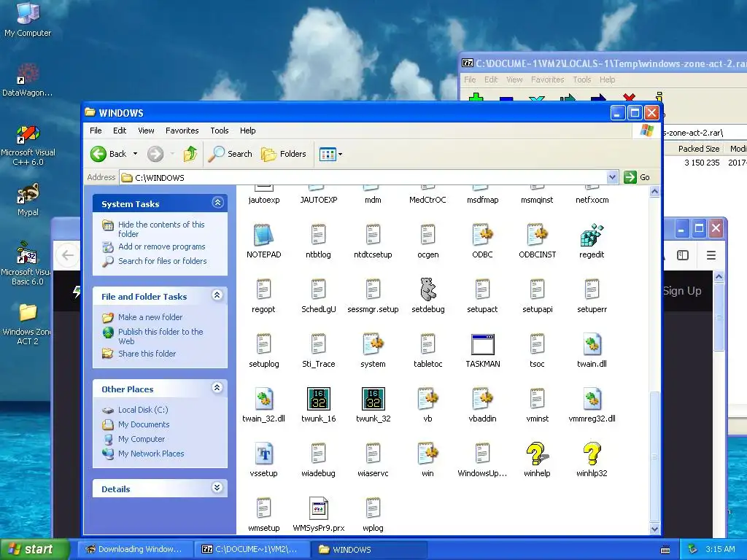
Task: Click the Back button
Action: tap(109, 154)
